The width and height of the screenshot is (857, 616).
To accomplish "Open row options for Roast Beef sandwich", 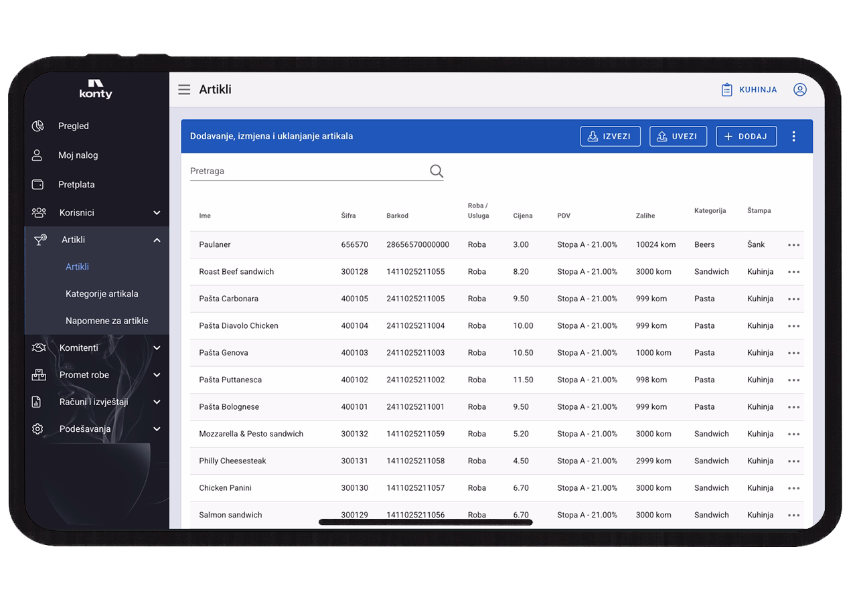I will (794, 272).
